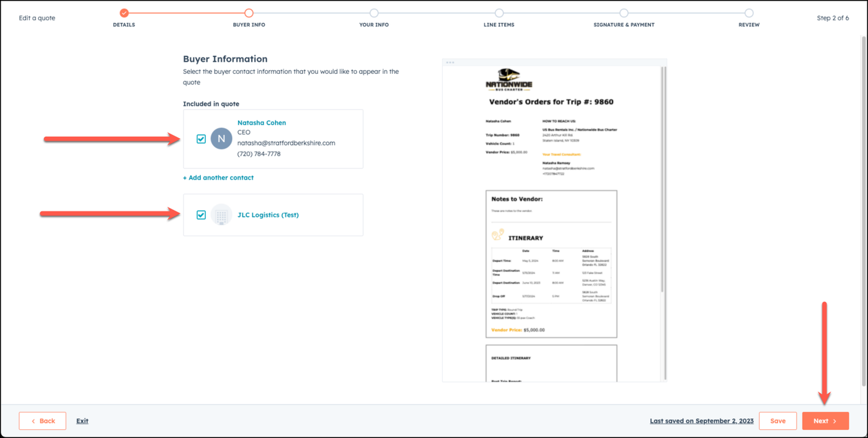Click the three-dot handle atop the preview
Screen dimensions: 868x438
pyautogui.click(x=450, y=63)
